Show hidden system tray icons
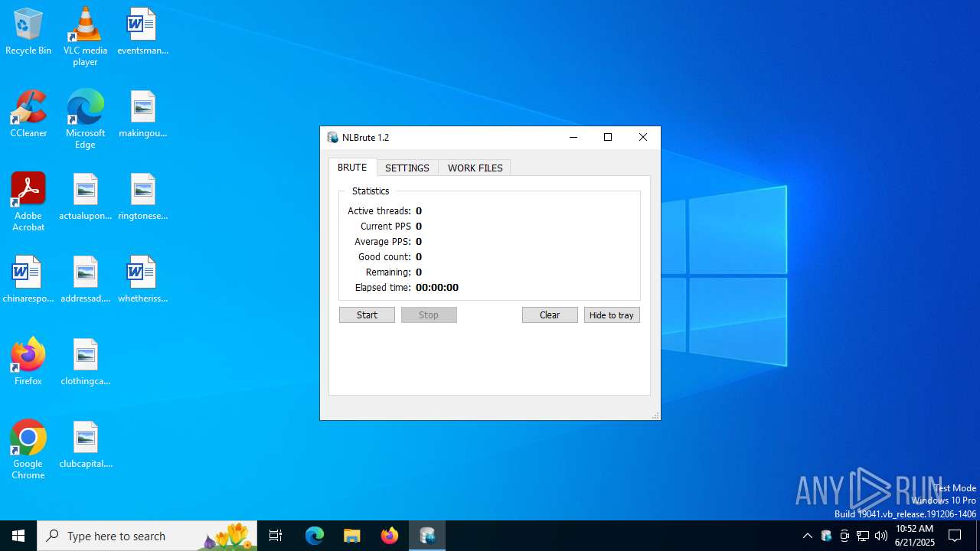980x551 pixels. click(807, 536)
